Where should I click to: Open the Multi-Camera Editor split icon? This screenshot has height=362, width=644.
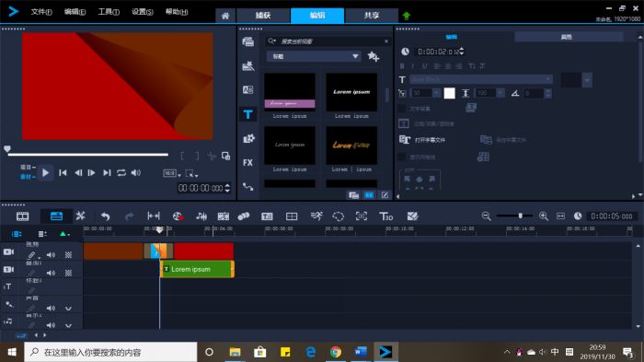tap(292, 216)
